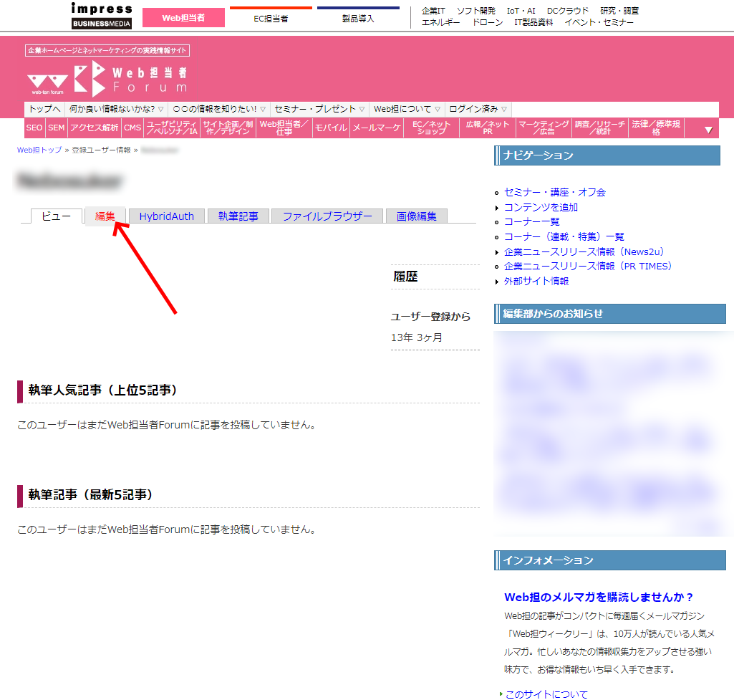
Task: Switch to the ビュー tab
Action: (56, 216)
